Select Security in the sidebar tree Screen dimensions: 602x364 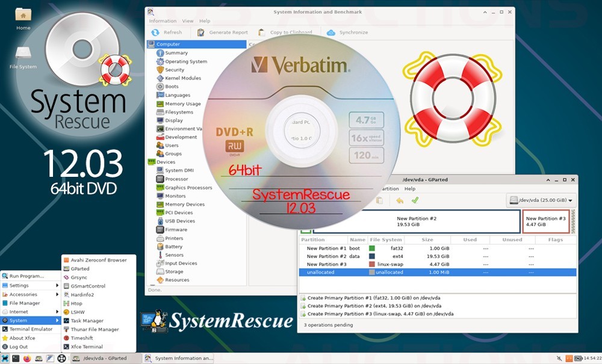(175, 70)
